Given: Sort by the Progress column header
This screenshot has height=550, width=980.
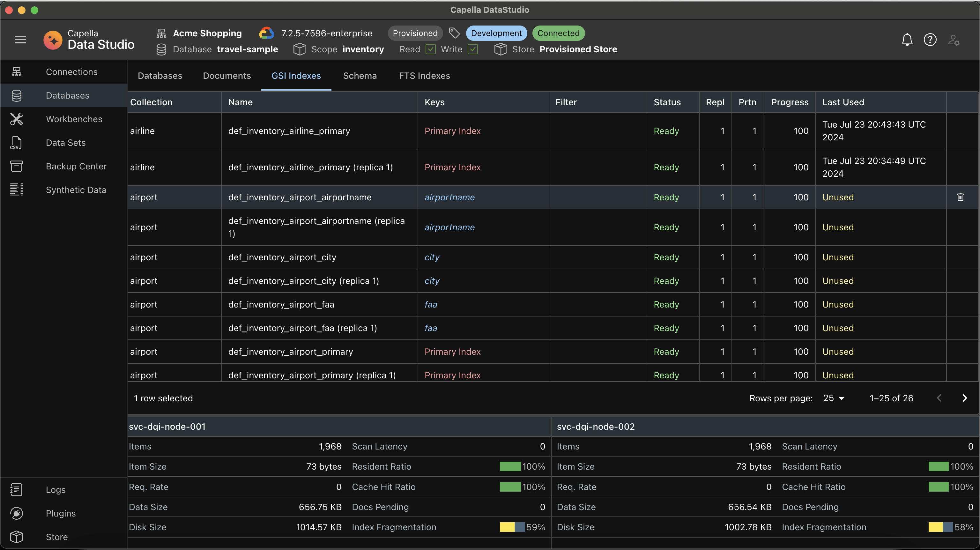Looking at the screenshot, I should [790, 102].
